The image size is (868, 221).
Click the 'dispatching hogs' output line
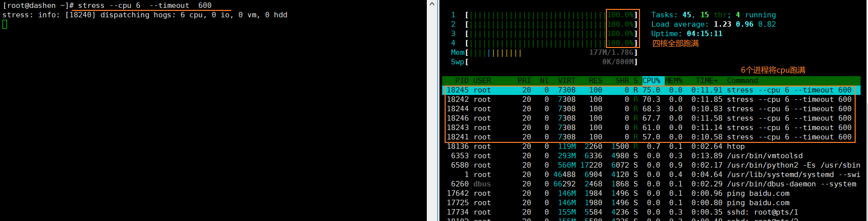(145, 15)
